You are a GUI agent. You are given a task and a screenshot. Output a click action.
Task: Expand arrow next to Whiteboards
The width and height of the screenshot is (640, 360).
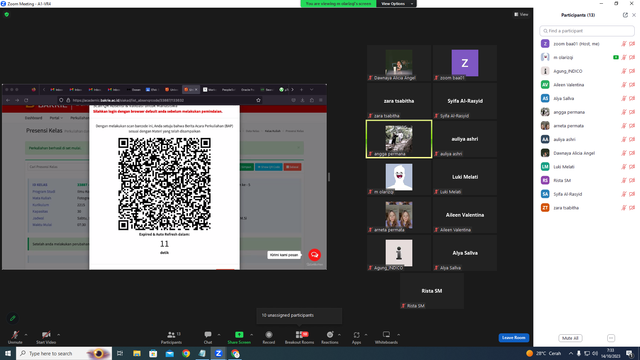[399, 335]
